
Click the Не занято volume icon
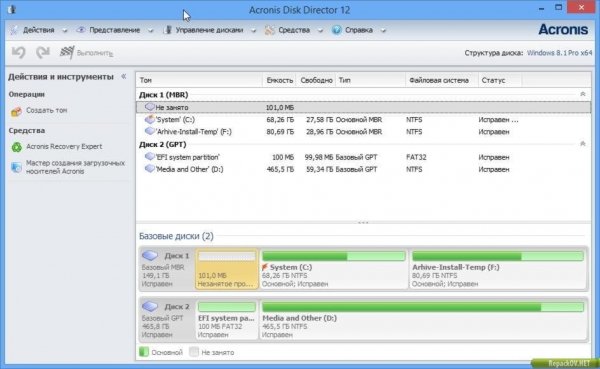(150, 107)
